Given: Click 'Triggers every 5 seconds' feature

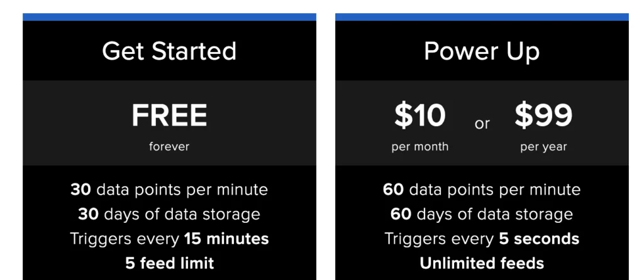Looking at the screenshot, I should tap(482, 239).
